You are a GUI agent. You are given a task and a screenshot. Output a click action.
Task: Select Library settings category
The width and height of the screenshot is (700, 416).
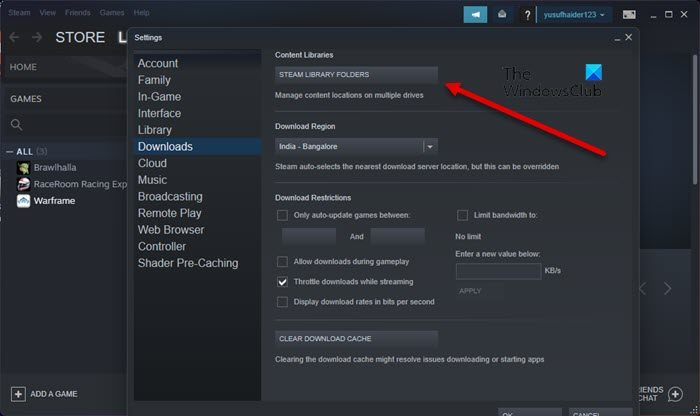pyautogui.click(x=197, y=130)
